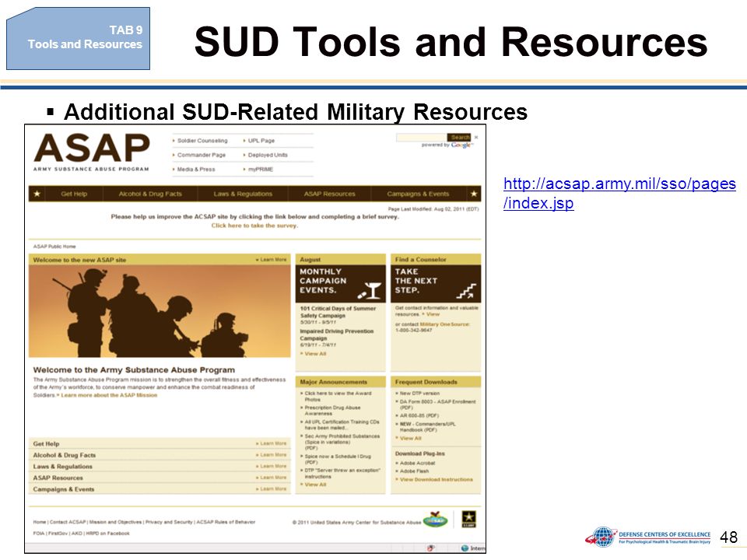The image size is (747, 560).
Task: Click the ACSAP eagle emblem in footer
Action: point(436,519)
